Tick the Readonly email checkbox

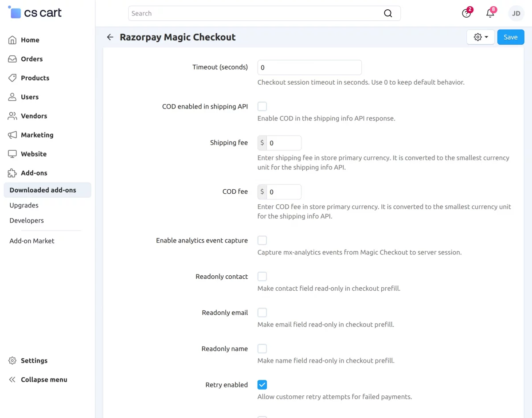(262, 313)
